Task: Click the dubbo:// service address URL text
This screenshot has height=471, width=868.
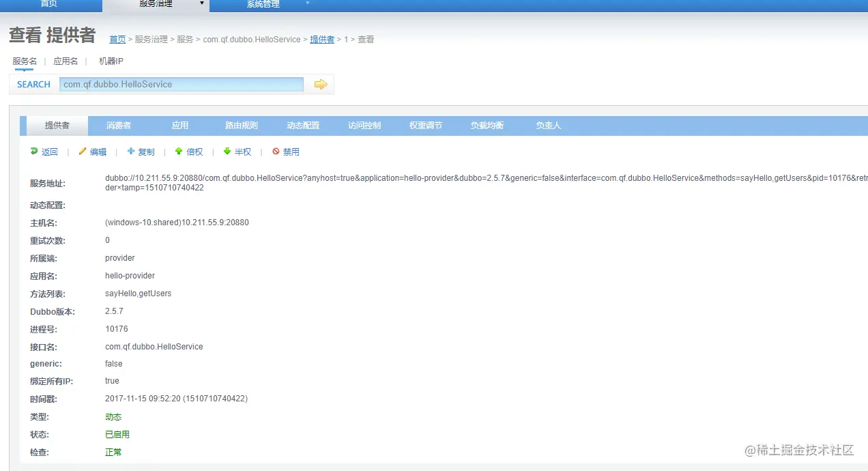Action: [487, 182]
